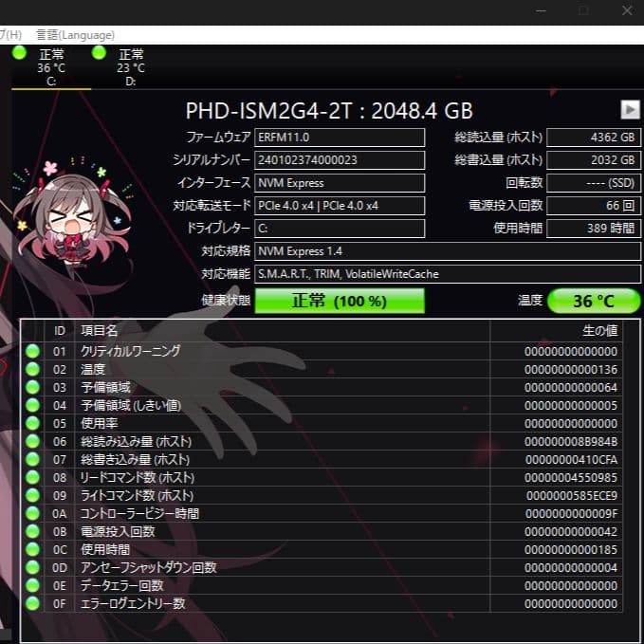Viewport: 644px width, 644px height.
Task: Click status icon of row 0A コントローラービジー時間
Action: [32, 514]
